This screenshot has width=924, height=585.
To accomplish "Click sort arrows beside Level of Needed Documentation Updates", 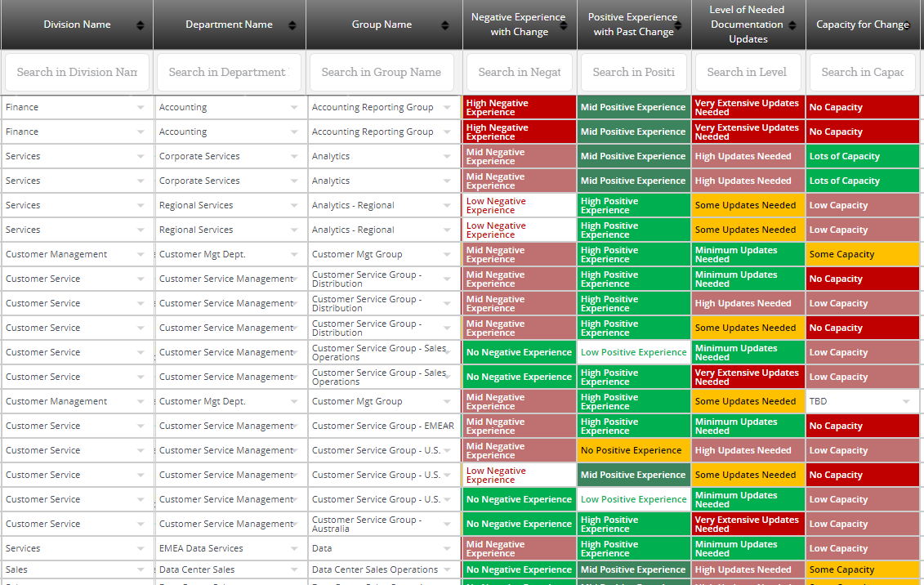I will click(x=792, y=25).
